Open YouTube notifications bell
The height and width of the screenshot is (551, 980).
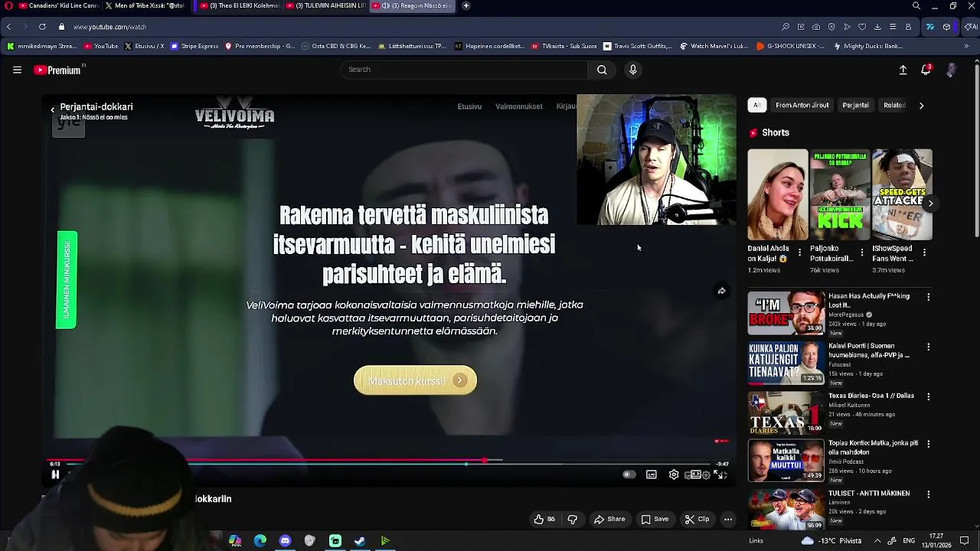pyautogui.click(x=926, y=70)
